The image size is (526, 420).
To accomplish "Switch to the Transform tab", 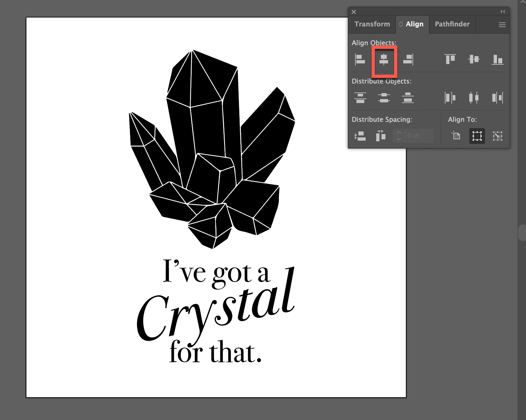I will click(x=372, y=24).
